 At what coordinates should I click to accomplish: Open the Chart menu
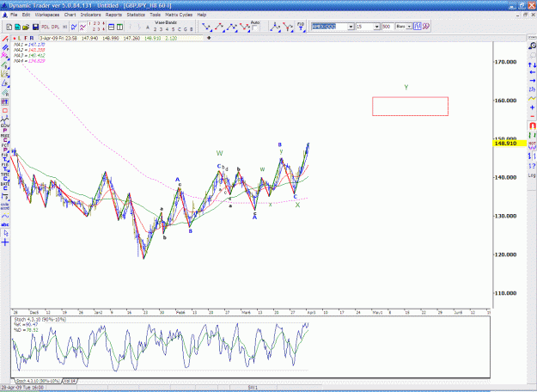coord(70,15)
